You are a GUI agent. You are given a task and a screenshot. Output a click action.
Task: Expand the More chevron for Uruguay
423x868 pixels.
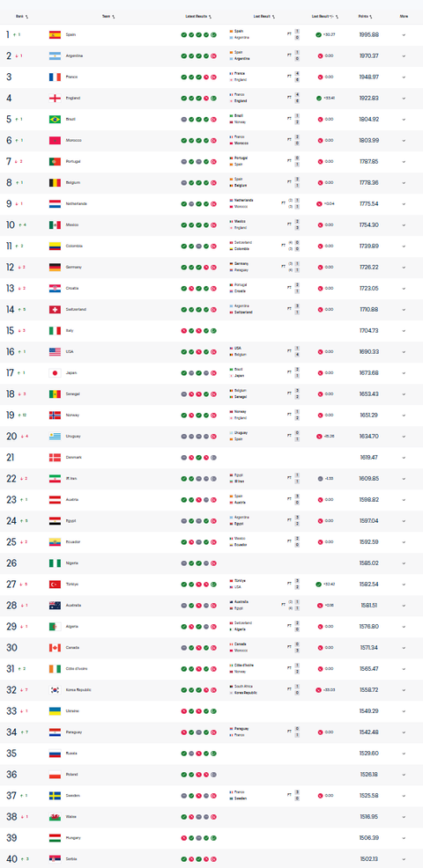pos(404,437)
